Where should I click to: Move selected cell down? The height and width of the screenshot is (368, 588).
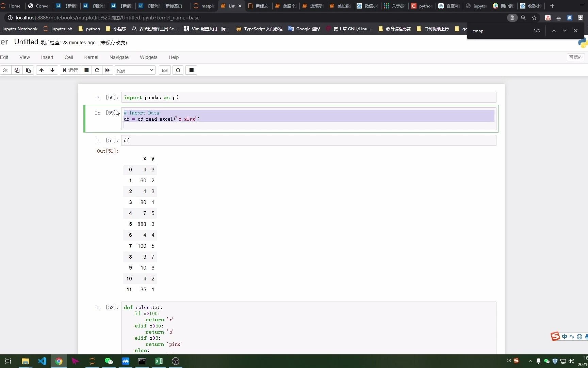(52, 70)
